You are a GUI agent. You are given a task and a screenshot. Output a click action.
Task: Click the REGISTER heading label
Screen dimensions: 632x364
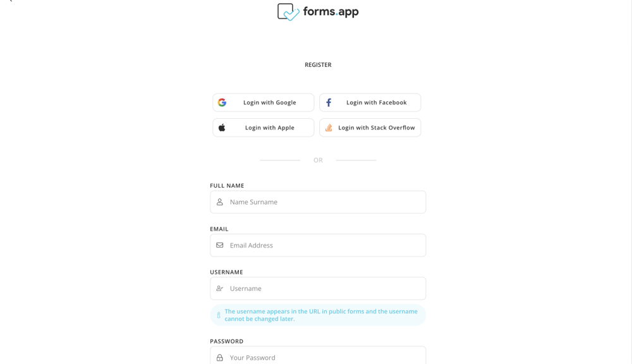pyautogui.click(x=318, y=64)
